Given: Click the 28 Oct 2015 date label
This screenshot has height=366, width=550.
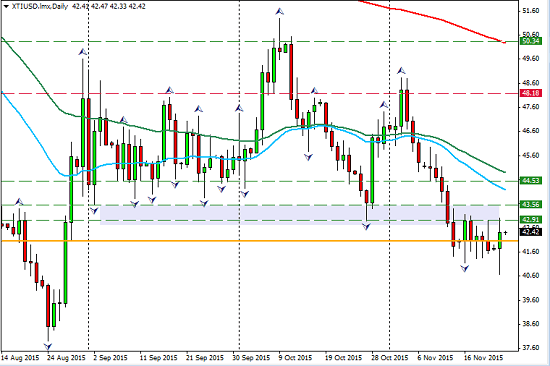Looking at the screenshot, I should [x=389, y=358].
